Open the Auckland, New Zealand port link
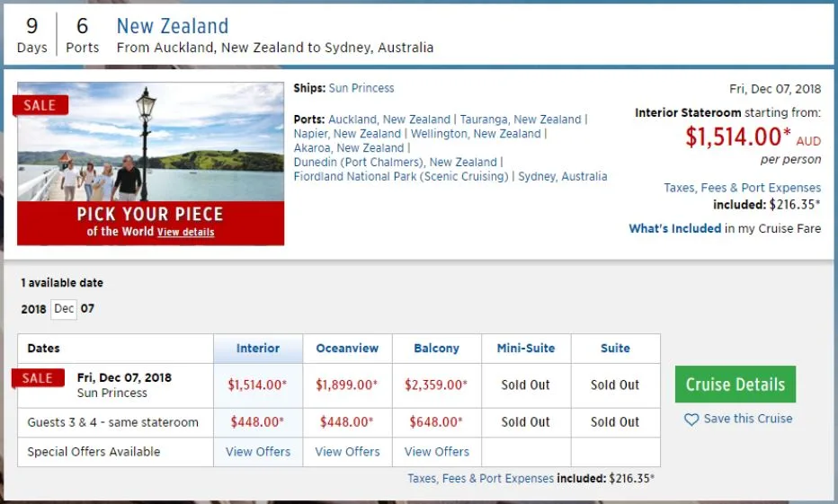This screenshot has width=838, height=504. click(389, 119)
